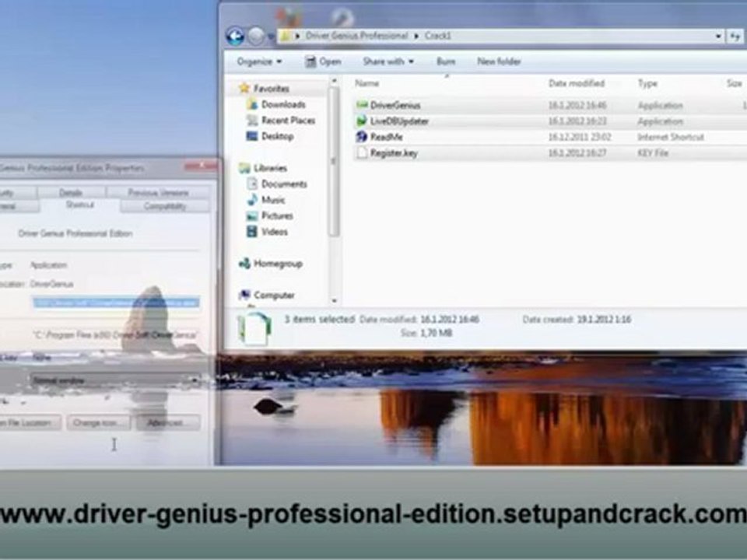Click the Computer icon
Viewport: 747px width, 560px height.
pos(244,295)
